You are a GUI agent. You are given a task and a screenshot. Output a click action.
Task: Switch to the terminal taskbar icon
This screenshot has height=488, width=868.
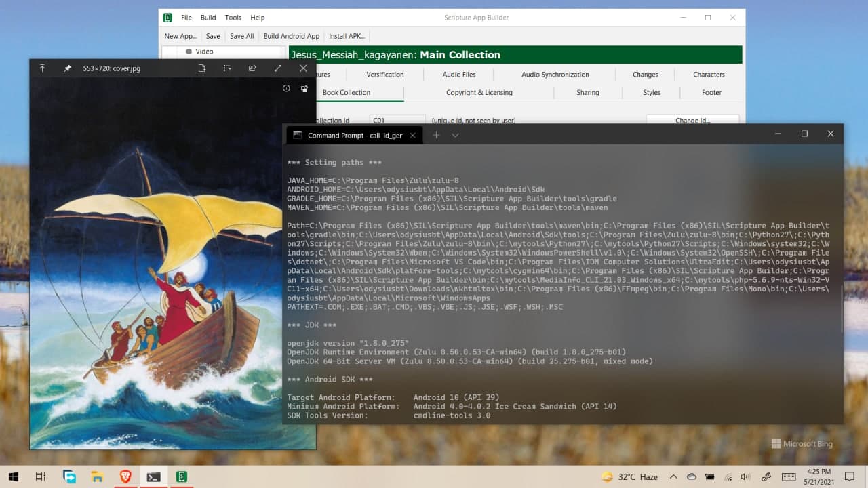(153, 476)
